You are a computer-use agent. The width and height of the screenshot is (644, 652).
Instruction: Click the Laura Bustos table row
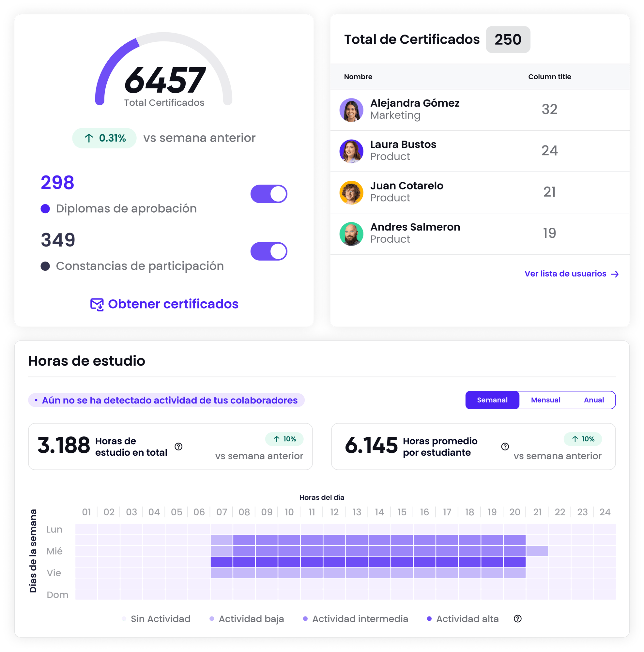pyautogui.click(x=479, y=151)
